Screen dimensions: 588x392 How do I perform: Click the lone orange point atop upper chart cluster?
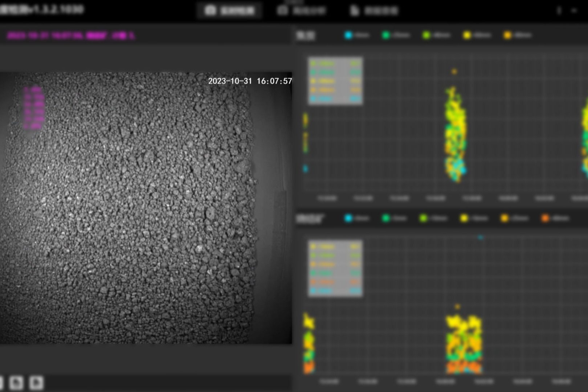click(454, 72)
